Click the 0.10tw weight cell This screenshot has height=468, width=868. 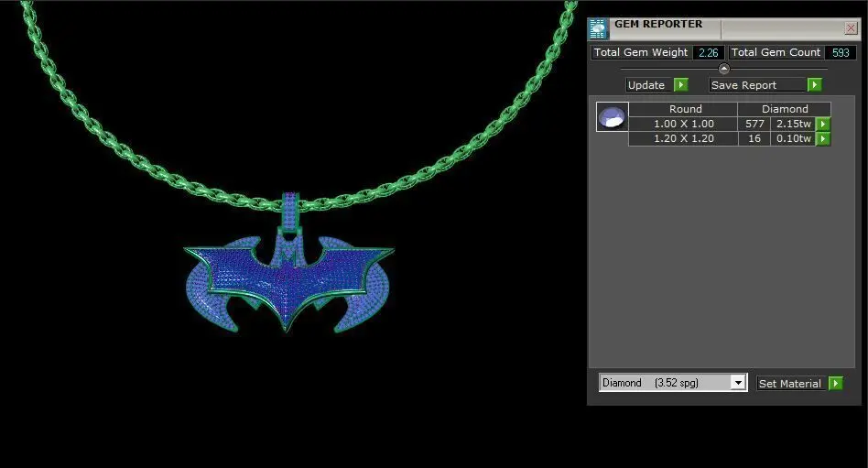coord(793,138)
